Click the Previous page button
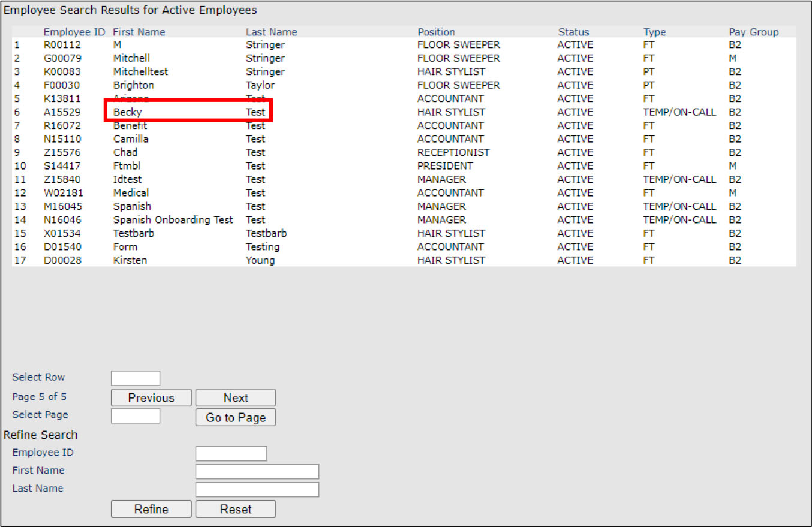Image resolution: width=812 pixels, height=527 pixels. coord(151,397)
